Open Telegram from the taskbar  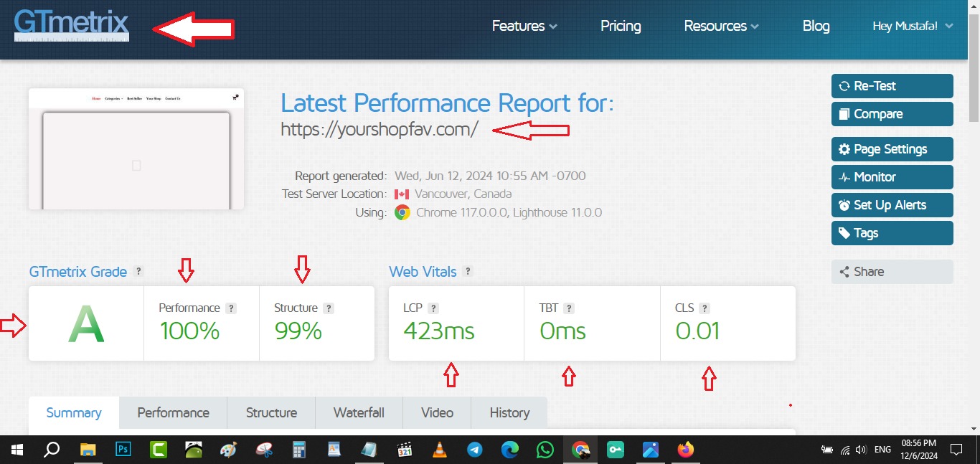474,450
